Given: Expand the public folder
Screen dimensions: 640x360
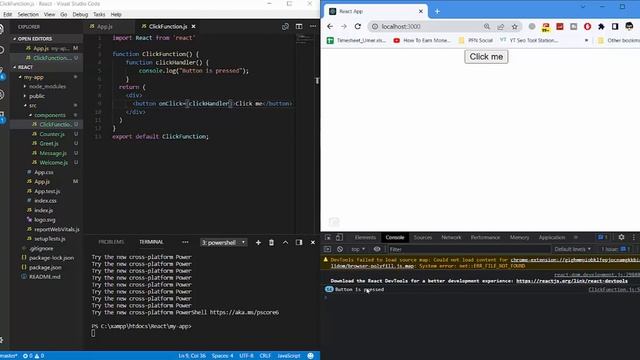Looking at the screenshot, I should click(x=36, y=96).
